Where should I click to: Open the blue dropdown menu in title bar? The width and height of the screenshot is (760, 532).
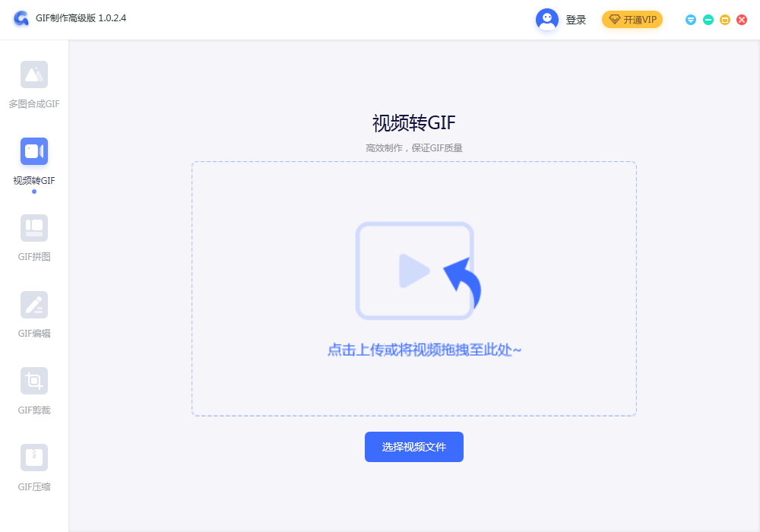pos(691,20)
